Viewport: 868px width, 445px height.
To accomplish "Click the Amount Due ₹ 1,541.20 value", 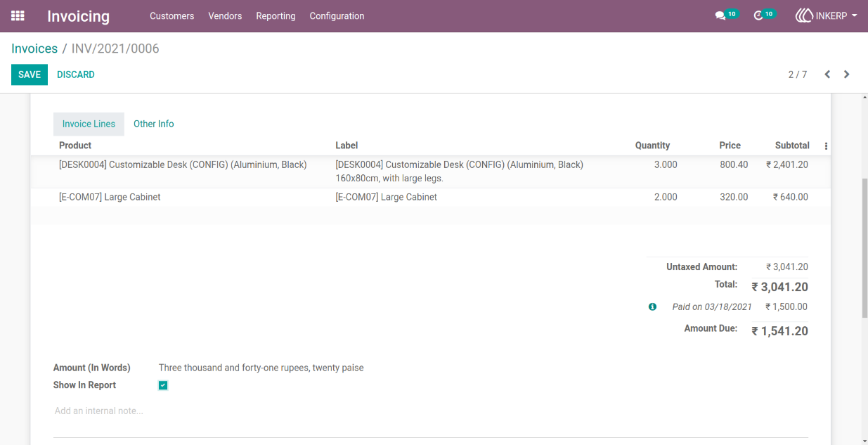I will tap(779, 331).
